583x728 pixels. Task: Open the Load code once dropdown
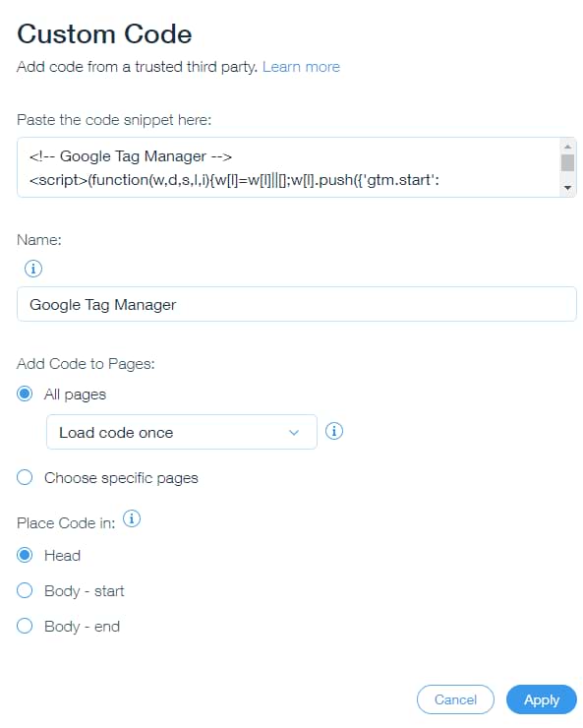point(182,432)
